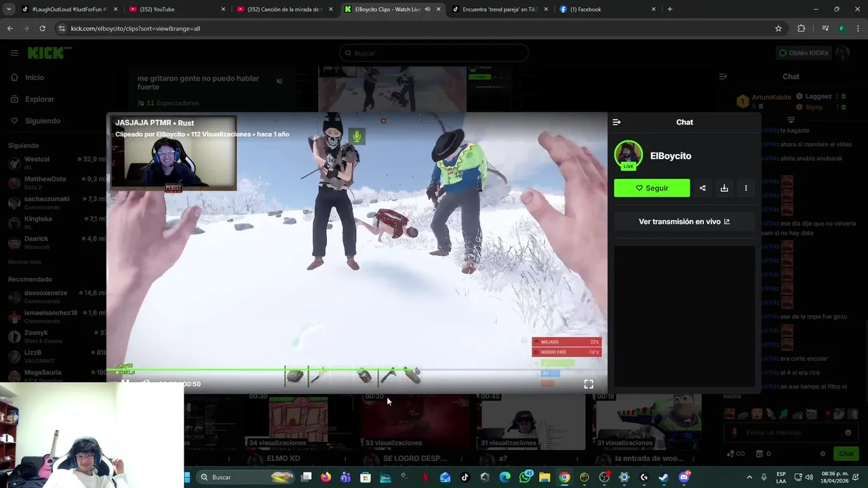The width and height of the screenshot is (868, 488).
Task: Open Chrome media control icon
Action: (825, 28)
